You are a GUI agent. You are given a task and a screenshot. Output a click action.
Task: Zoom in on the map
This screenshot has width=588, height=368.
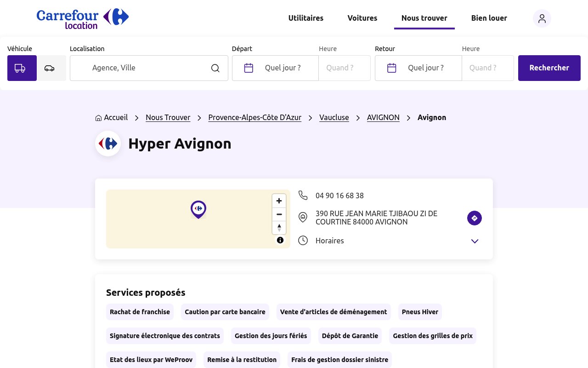(x=279, y=201)
